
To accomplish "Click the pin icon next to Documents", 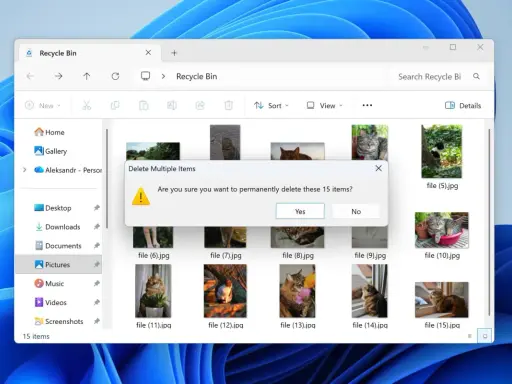I will [x=96, y=246].
